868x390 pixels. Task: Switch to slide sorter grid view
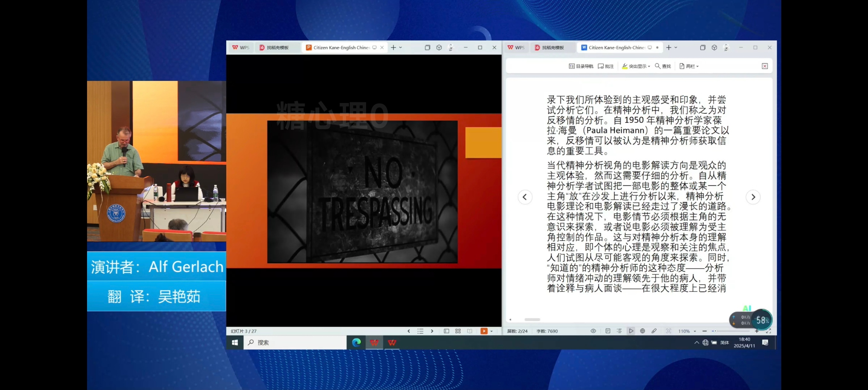click(x=458, y=331)
